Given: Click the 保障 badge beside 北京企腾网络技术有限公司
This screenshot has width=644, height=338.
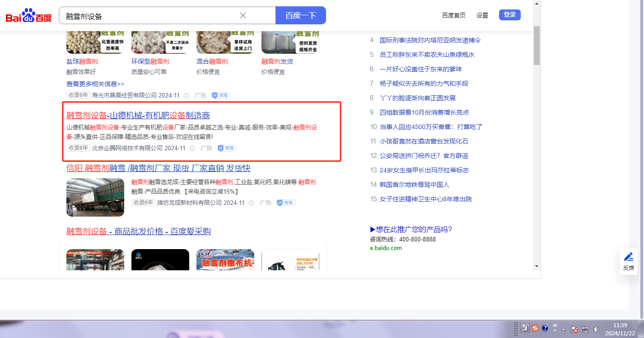Looking at the screenshot, I should tap(227, 148).
